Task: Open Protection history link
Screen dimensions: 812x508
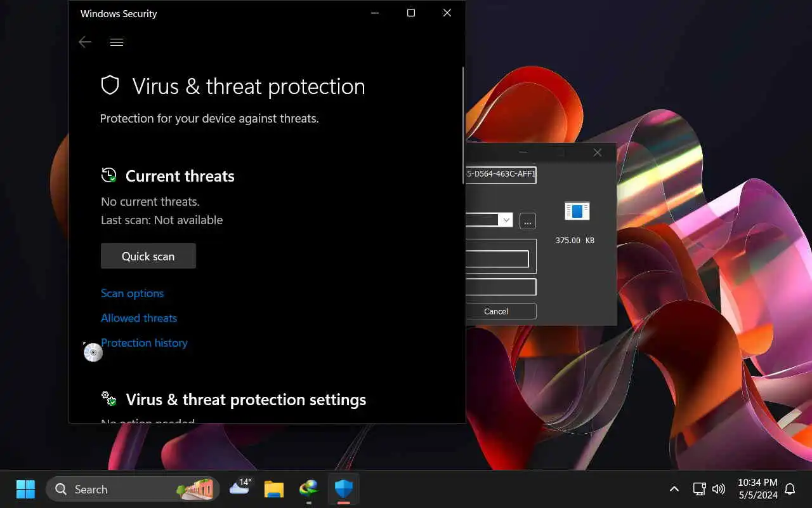Action: point(144,343)
